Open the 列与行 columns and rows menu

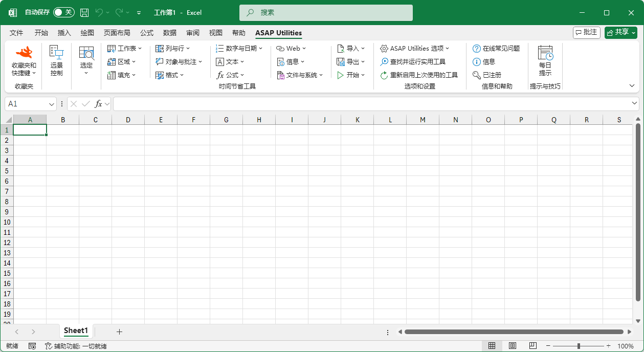[172, 49]
